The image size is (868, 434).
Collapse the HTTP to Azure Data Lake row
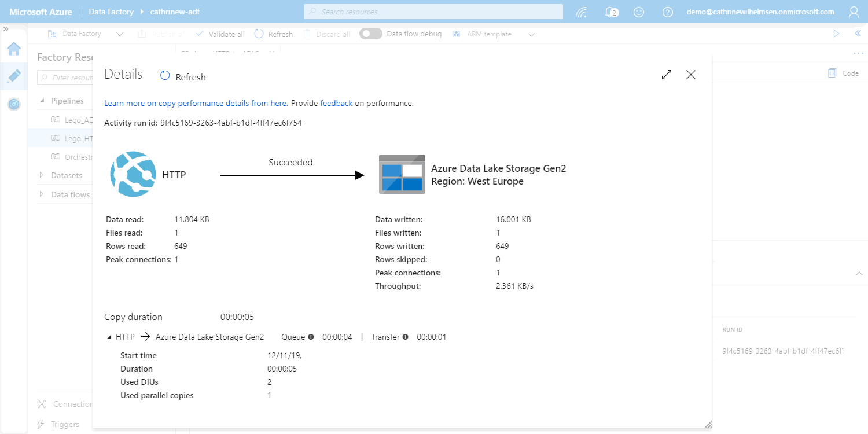(x=109, y=337)
